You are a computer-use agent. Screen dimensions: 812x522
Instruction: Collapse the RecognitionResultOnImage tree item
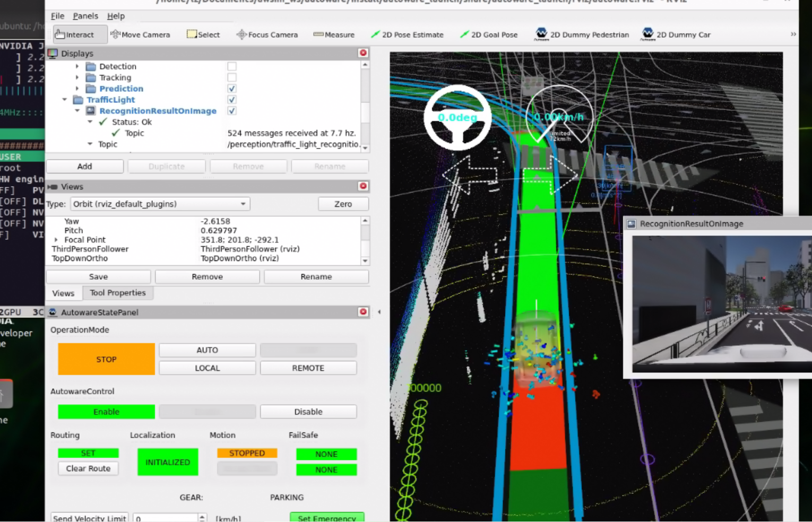tap(77, 111)
